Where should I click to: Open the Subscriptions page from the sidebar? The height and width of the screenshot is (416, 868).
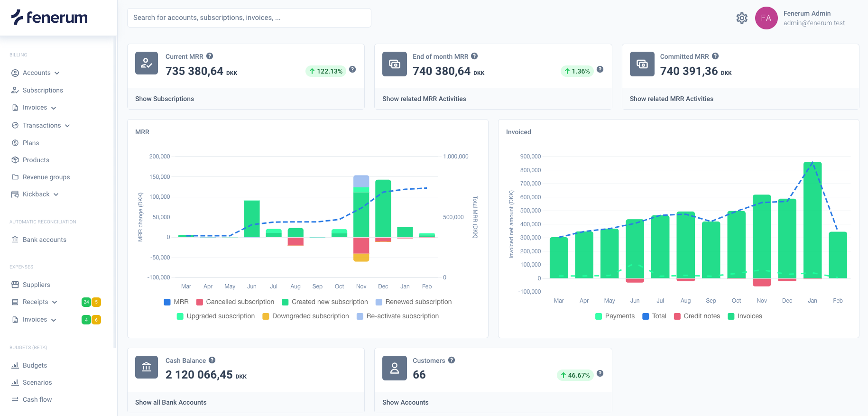point(43,90)
